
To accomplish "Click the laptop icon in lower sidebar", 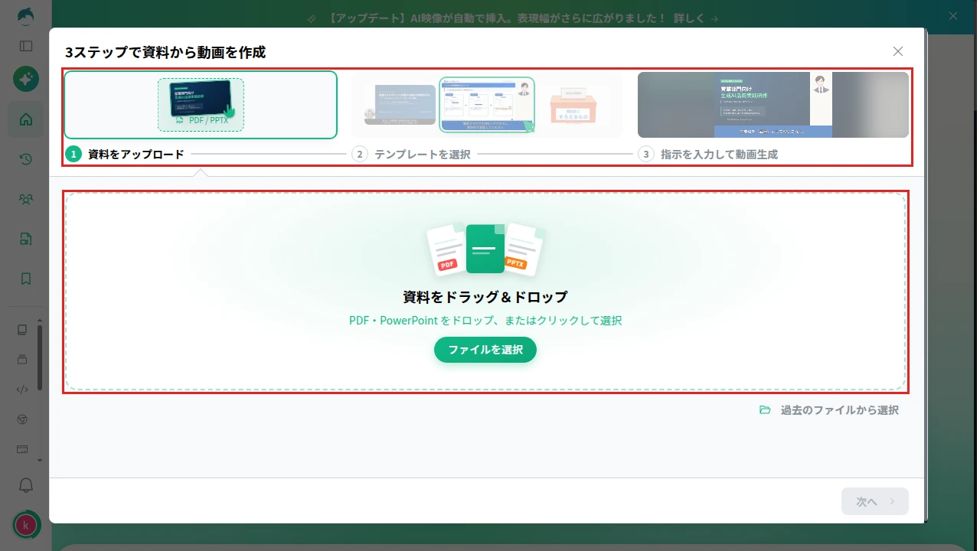I will [x=22, y=330].
